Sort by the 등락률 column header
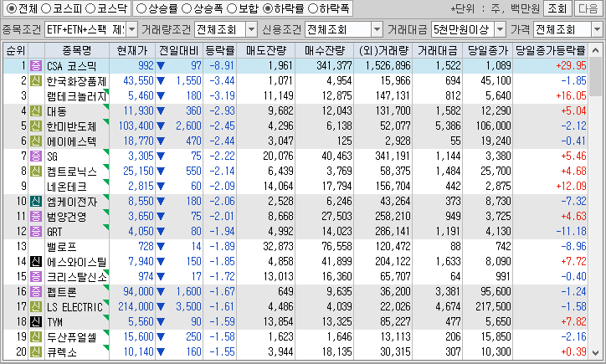Screen dimensions: 606x364 [220, 50]
